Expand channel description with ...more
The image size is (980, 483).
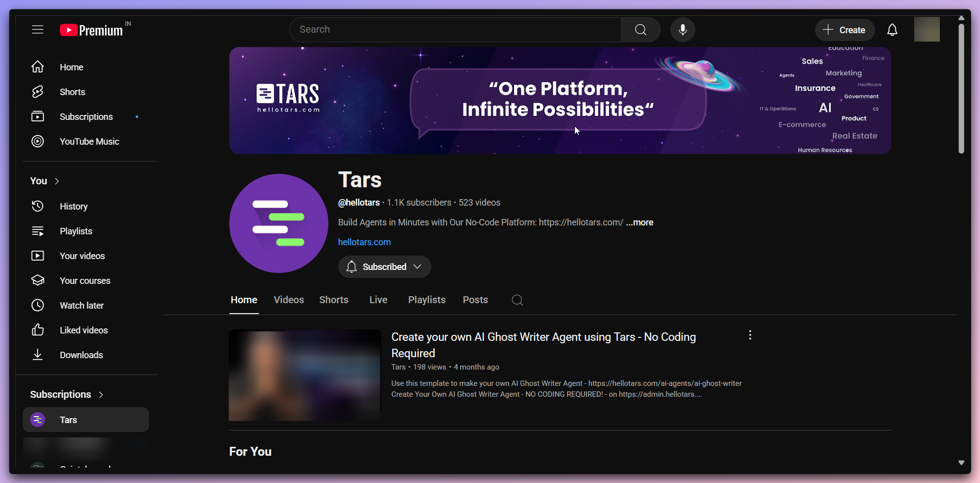(x=639, y=222)
